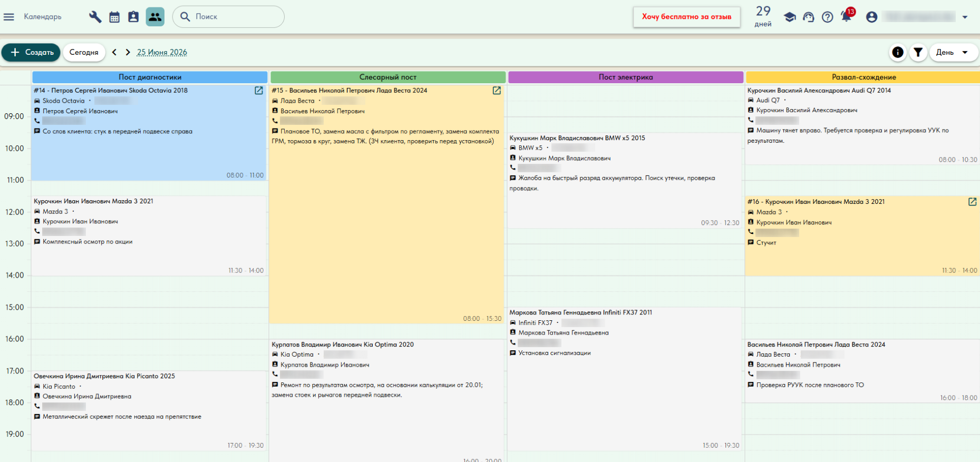Viewport: 980px width, 462px height.
Task: Open order #16 Курочкин via external-link icon
Action: click(973, 202)
